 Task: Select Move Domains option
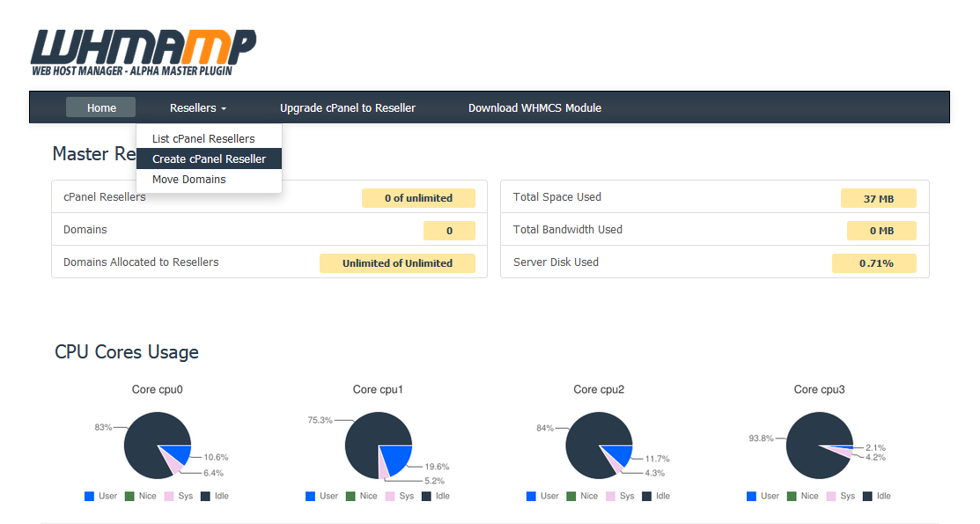point(209,179)
